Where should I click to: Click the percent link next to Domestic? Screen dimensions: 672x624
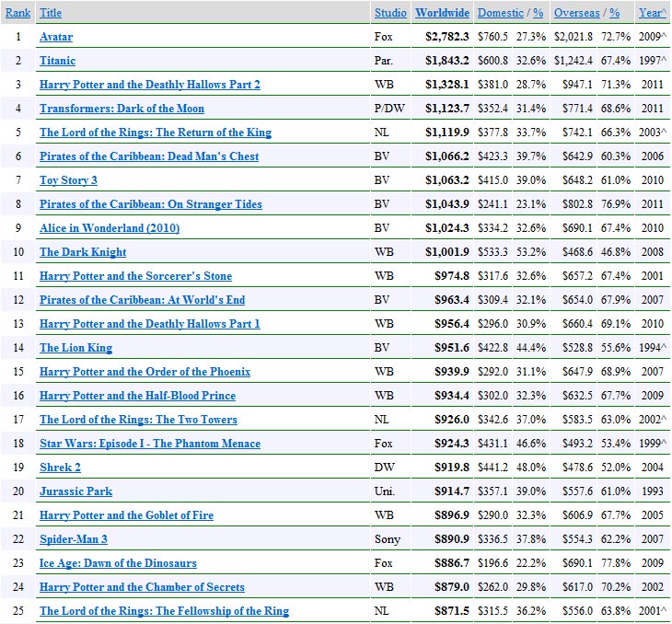[539, 13]
